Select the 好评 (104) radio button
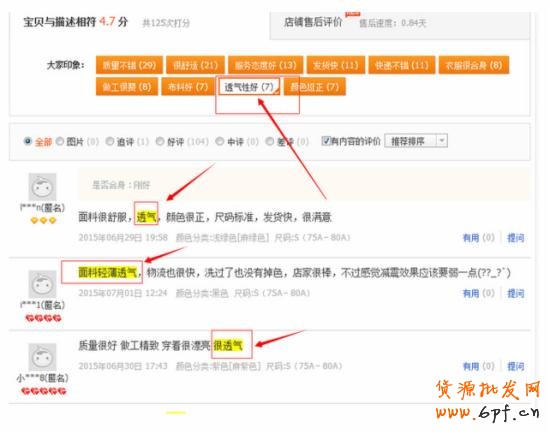Image resolution: width=550 pixels, height=434 pixels. click(x=160, y=141)
